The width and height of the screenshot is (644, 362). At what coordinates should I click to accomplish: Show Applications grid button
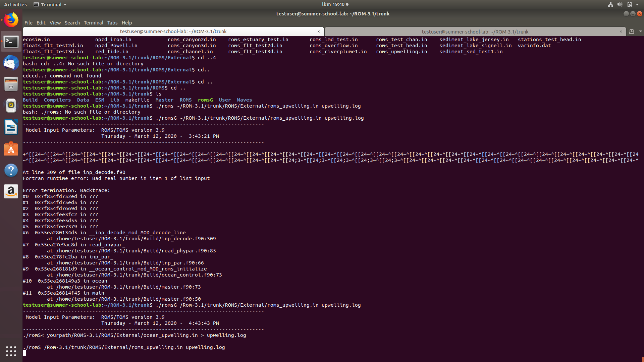click(11, 351)
